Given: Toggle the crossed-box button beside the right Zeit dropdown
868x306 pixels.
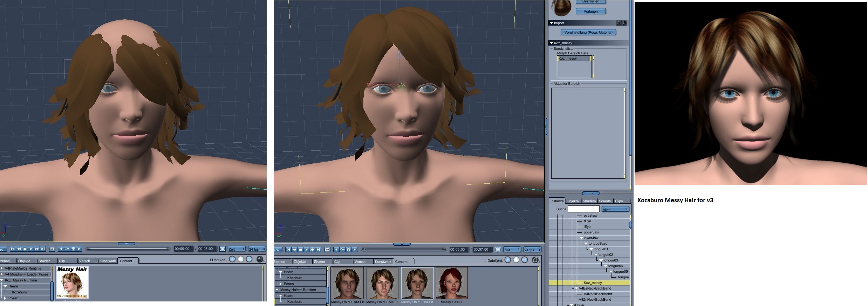Looking at the screenshot, I should [x=498, y=250].
